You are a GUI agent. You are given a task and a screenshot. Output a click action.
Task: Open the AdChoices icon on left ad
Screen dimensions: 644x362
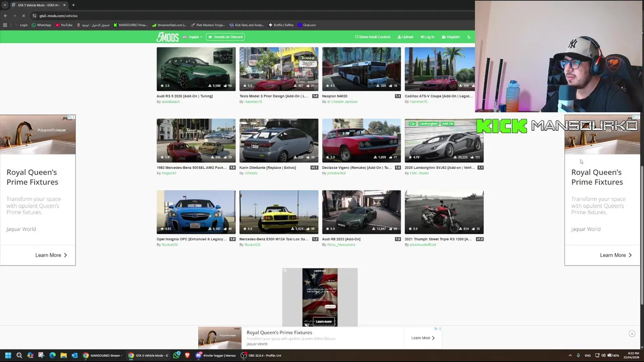pos(69,117)
